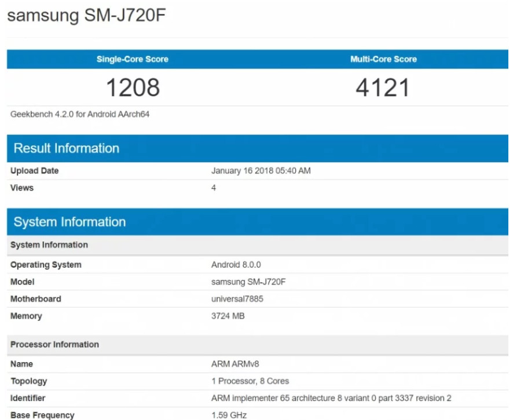The image size is (513, 420).
Task: Click the multi-core score value 4121
Action: 383,87
